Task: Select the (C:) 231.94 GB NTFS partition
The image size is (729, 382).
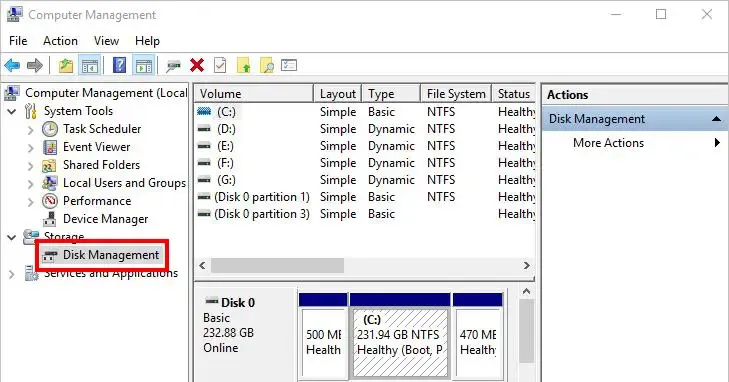Action: [x=400, y=342]
